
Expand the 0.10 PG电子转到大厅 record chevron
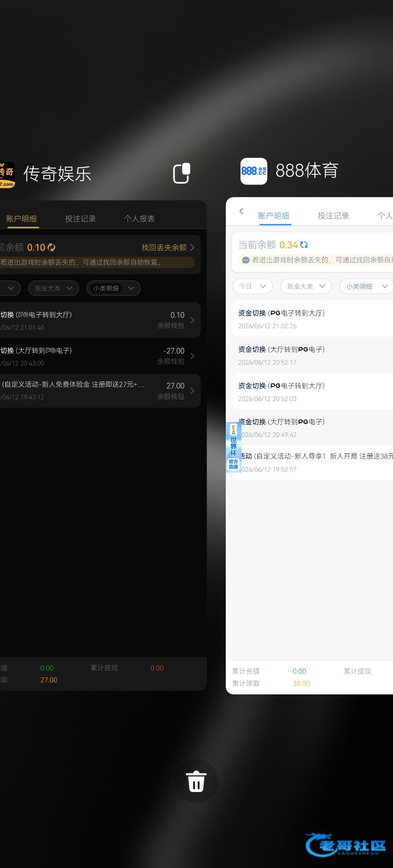[x=192, y=320]
